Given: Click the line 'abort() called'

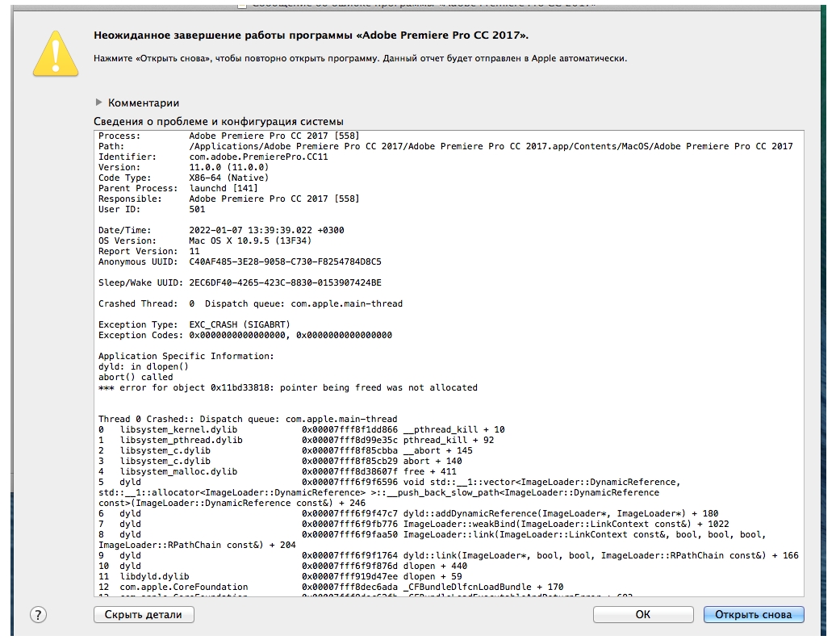Looking at the screenshot, I should tap(136, 377).
